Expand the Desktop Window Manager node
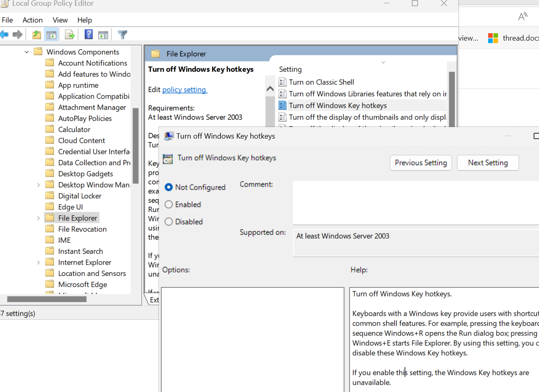This screenshot has width=539, height=392. (39, 185)
